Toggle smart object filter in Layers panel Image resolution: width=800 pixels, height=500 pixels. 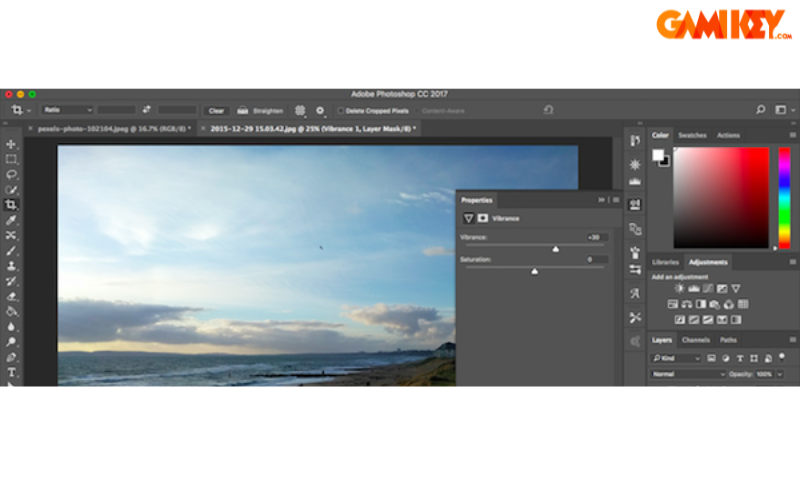tap(768, 358)
